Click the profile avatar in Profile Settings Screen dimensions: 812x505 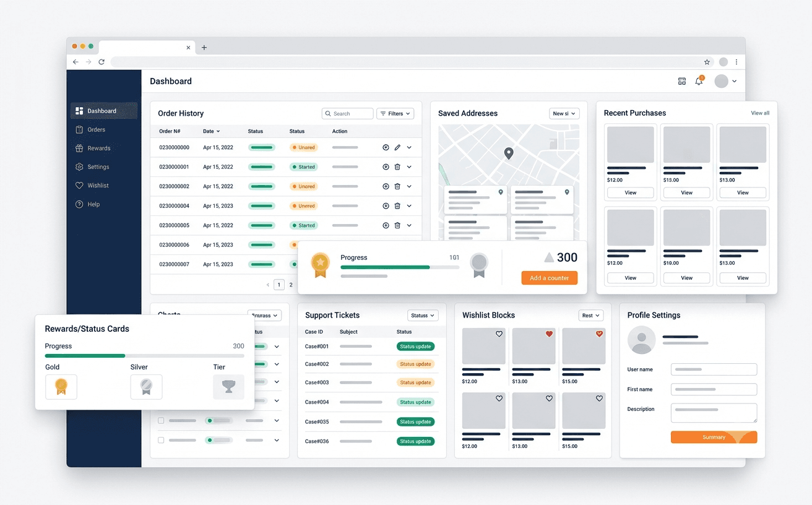642,340
